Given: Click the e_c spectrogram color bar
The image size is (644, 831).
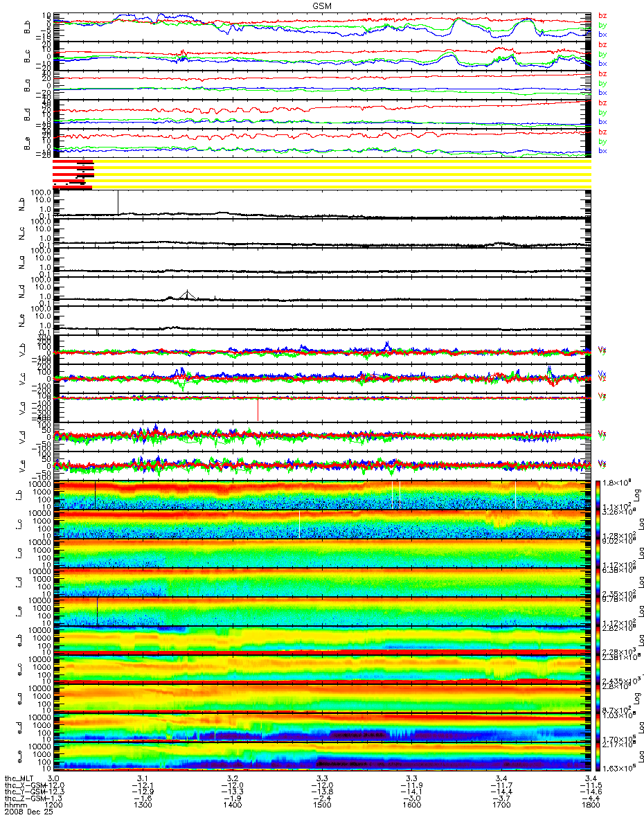Looking at the screenshot, I should coord(598,670).
